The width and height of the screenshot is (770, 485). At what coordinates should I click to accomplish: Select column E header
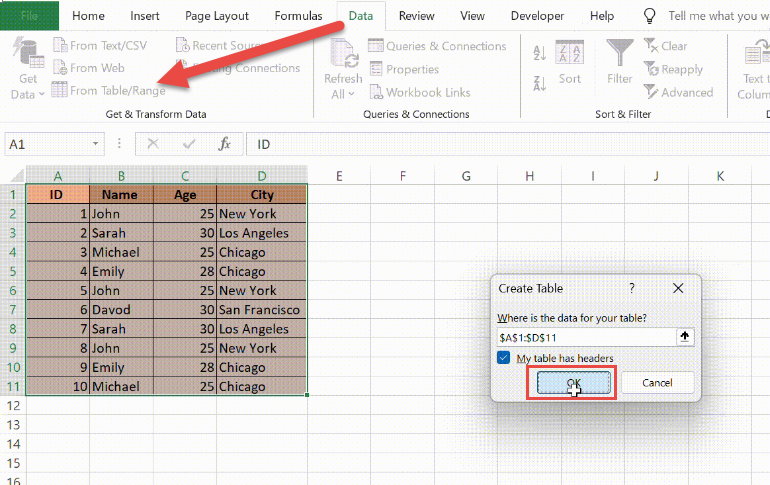(339, 176)
